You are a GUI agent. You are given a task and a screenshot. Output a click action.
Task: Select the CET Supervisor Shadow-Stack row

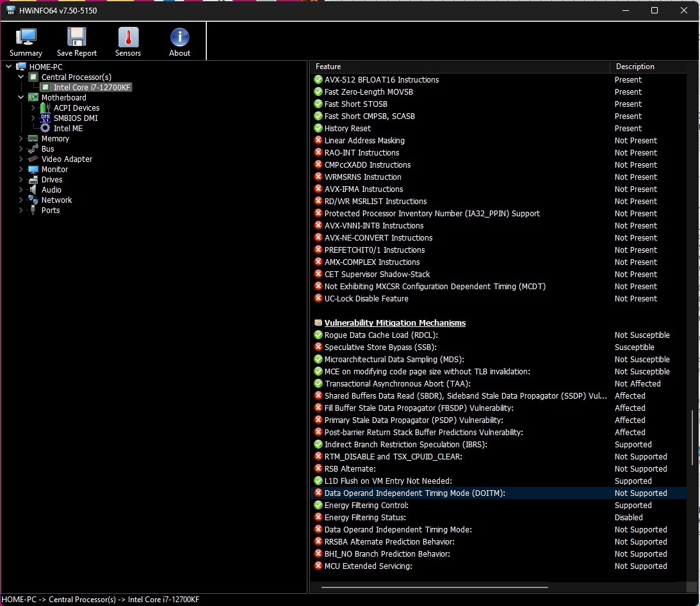(499, 275)
